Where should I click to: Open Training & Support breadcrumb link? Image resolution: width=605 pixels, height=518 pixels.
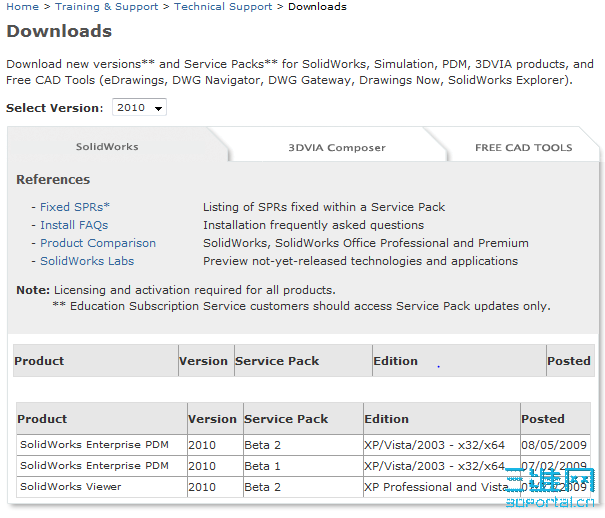click(106, 7)
